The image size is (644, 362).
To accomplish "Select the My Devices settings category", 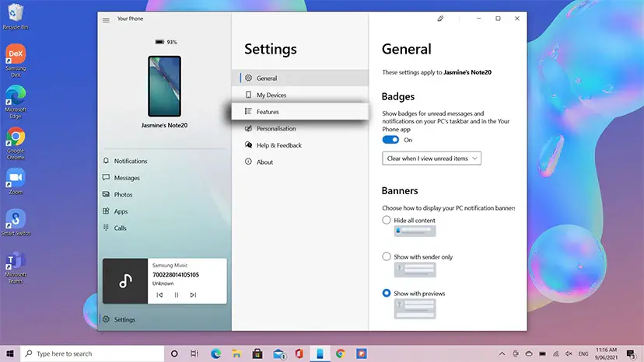I will (x=299, y=95).
